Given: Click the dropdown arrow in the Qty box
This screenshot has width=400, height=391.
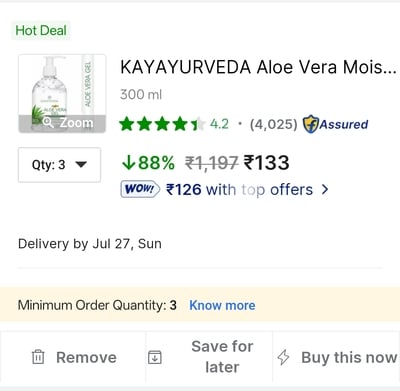Looking at the screenshot, I should coord(81,164).
